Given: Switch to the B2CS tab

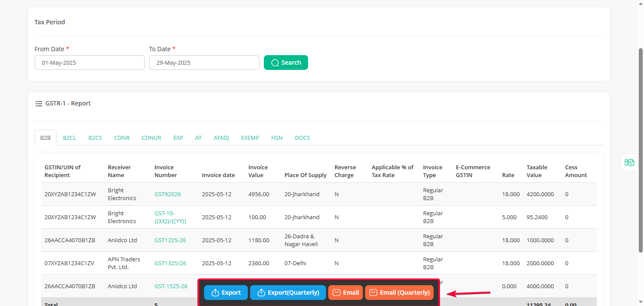Looking at the screenshot, I should pos(95,138).
